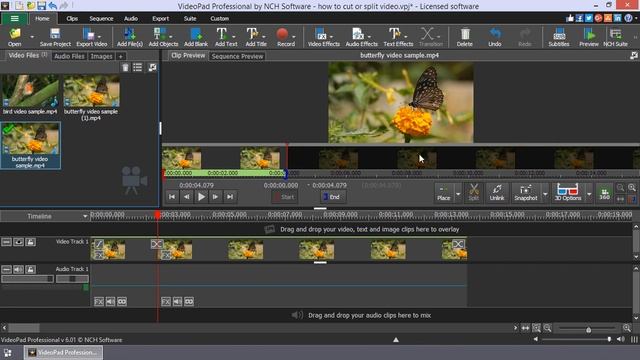
Task: Play the clip preview
Action: pos(201,197)
